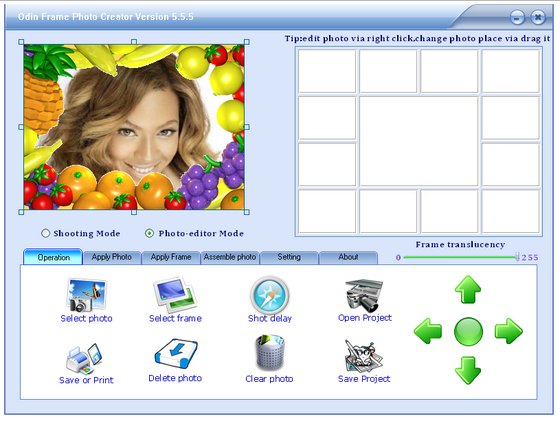Move photo left with green left arrow

coord(428,331)
